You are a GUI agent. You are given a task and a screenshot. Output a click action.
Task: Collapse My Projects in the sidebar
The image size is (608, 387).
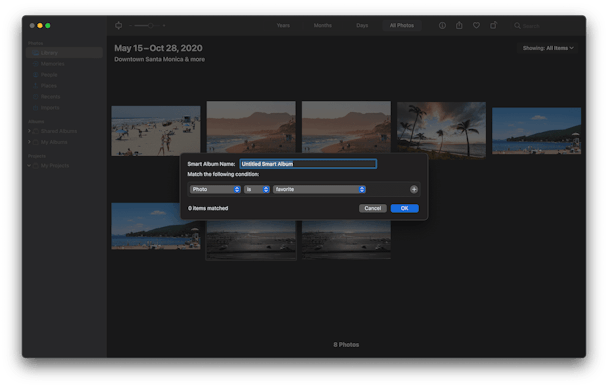(29, 166)
